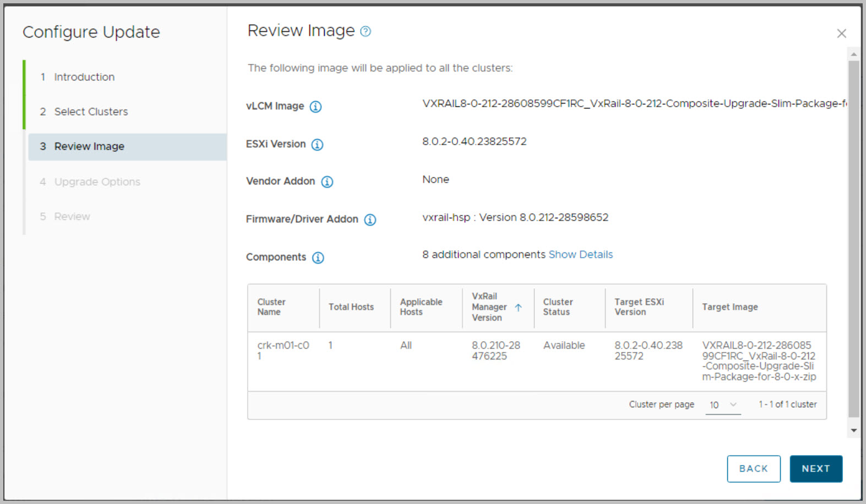Click the Components info icon
The height and width of the screenshot is (504, 866).
318,258
